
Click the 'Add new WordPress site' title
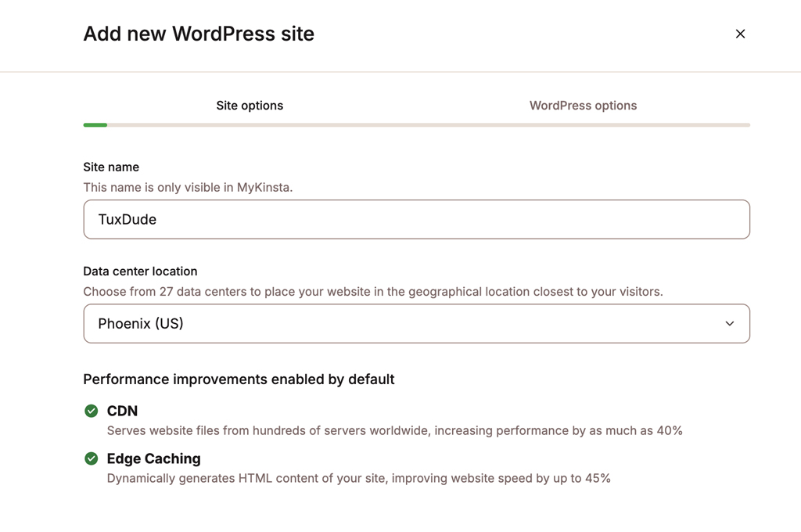point(199,34)
